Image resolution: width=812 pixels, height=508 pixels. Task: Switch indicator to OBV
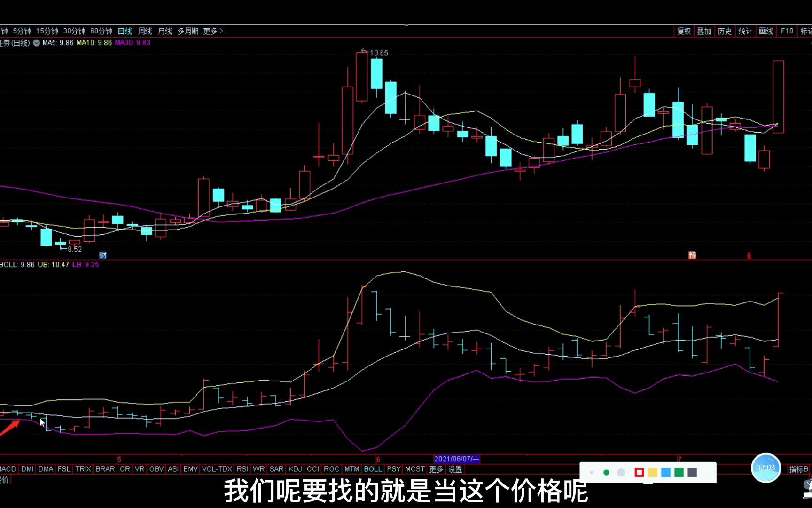click(x=156, y=469)
